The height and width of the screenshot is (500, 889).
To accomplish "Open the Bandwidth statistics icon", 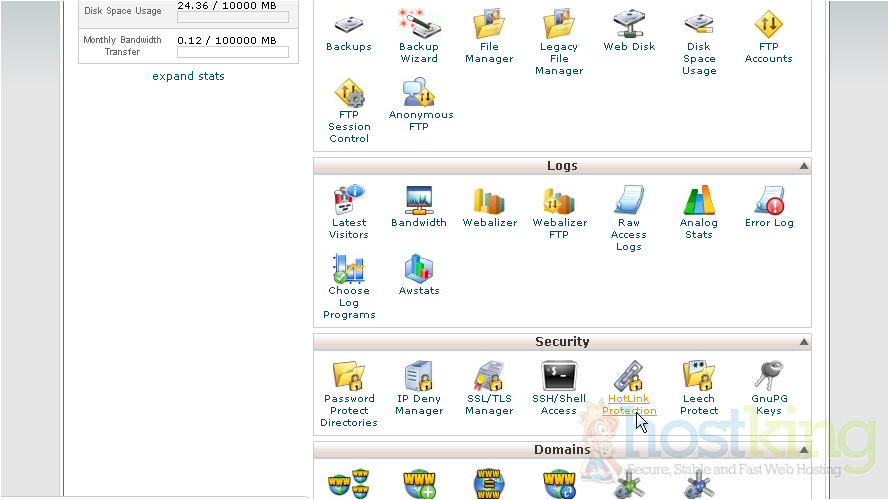I will 419,202.
